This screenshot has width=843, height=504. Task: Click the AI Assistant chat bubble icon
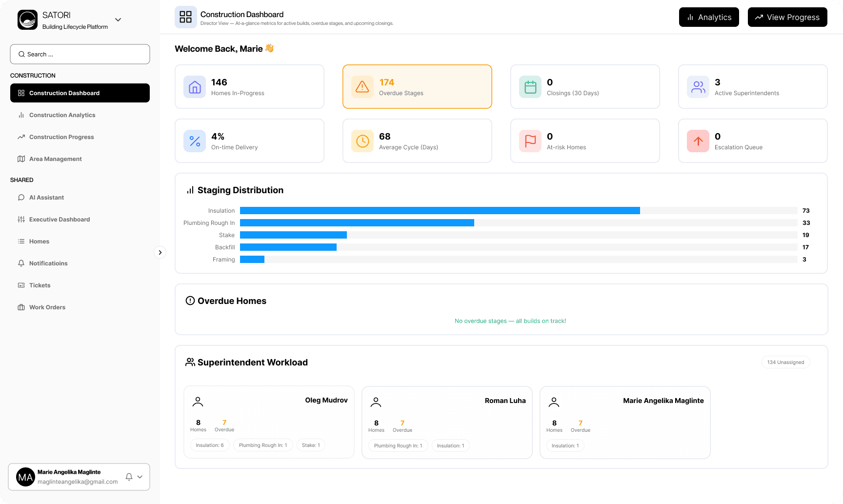pos(21,198)
